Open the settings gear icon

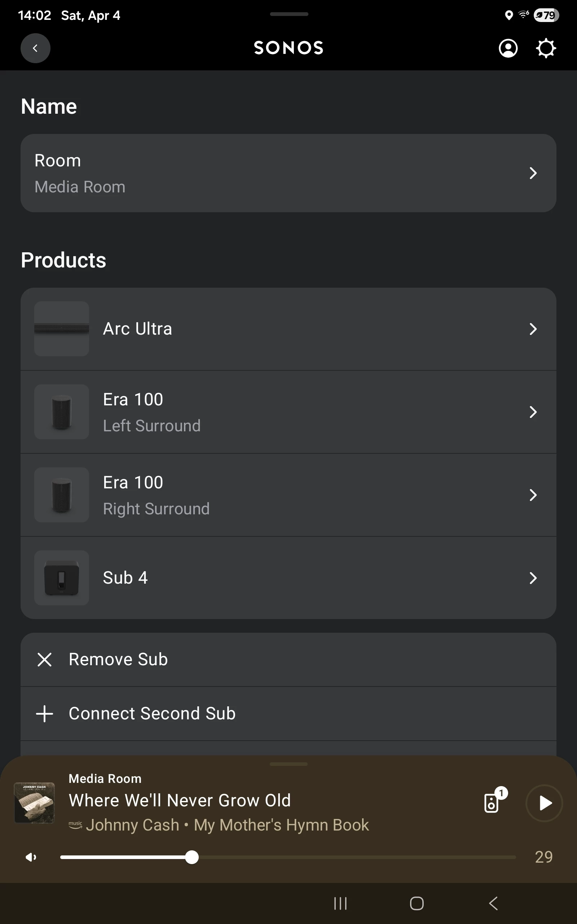(x=546, y=48)
